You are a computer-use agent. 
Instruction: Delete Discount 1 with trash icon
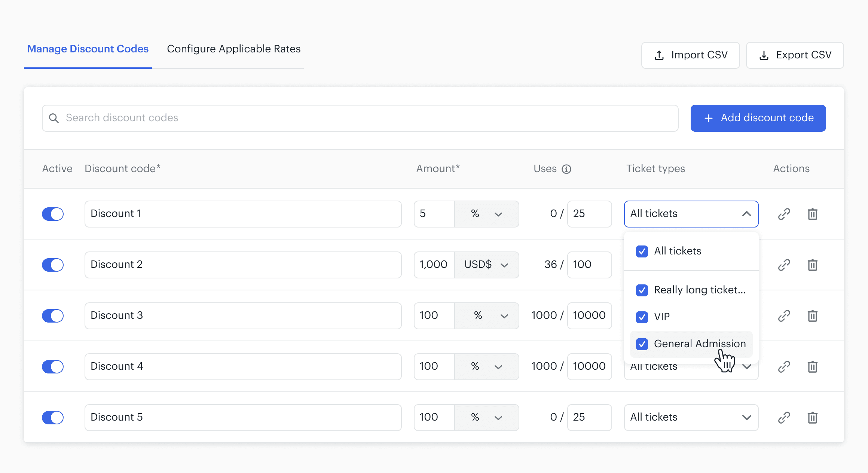(812, 214)
